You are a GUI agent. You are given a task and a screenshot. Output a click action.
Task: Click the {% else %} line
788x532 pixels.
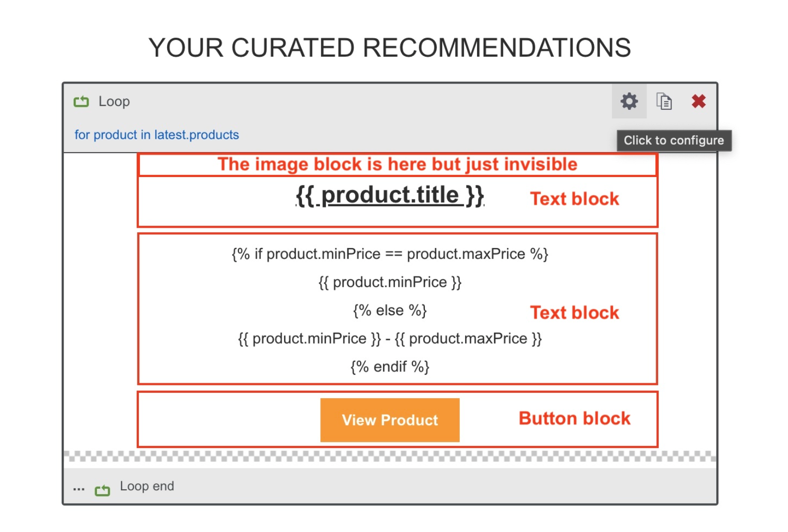click(x=390, y=310)
